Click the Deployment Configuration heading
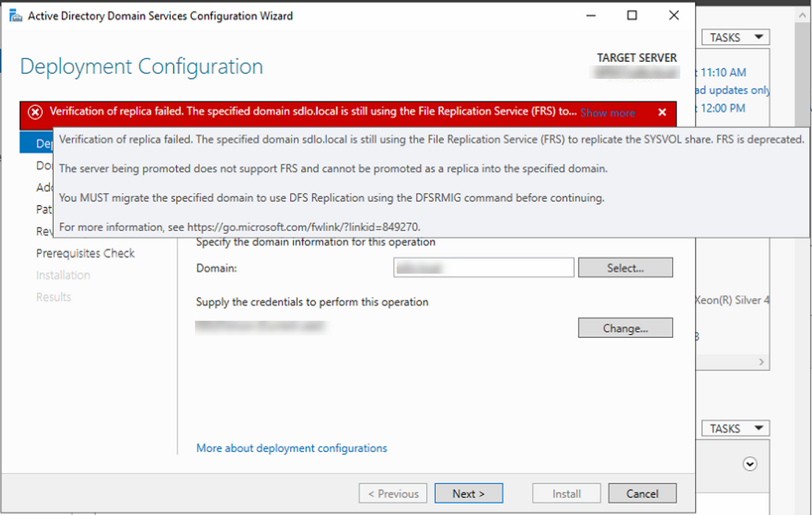The width and height of the screenshot is (812, 515). coord(141,67)
